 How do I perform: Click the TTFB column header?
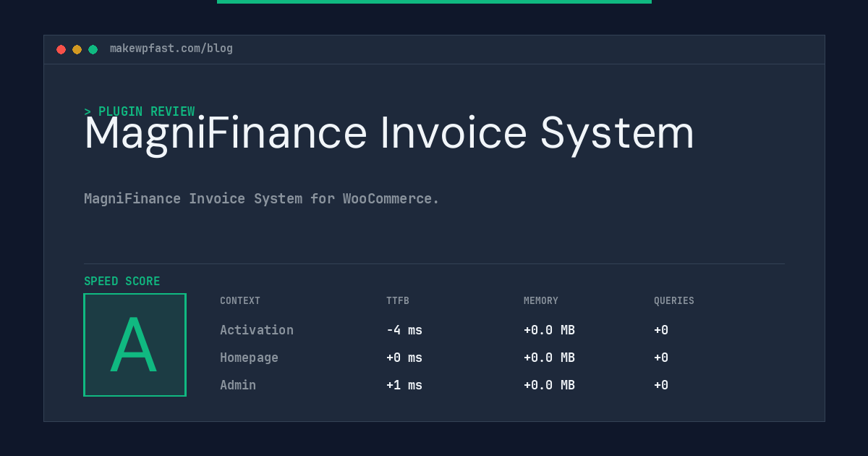pyautogui.click(x=398, y=301)
